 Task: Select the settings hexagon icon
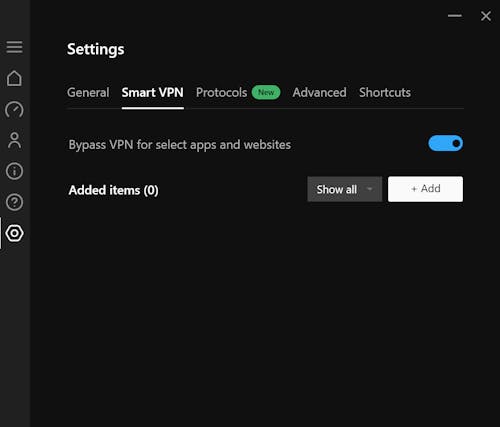pyautogui.click(x=14, y=233)
